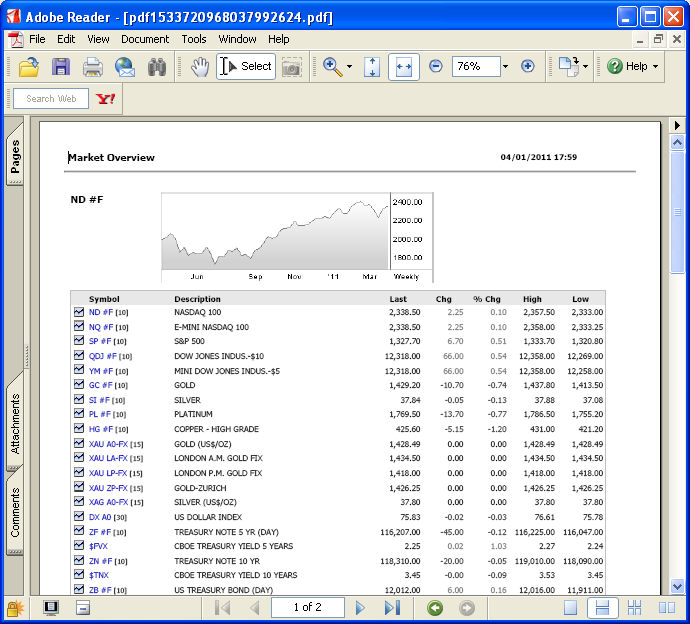Set Fit Page view
The image size is (690, 624).
(x=372, y=67)
